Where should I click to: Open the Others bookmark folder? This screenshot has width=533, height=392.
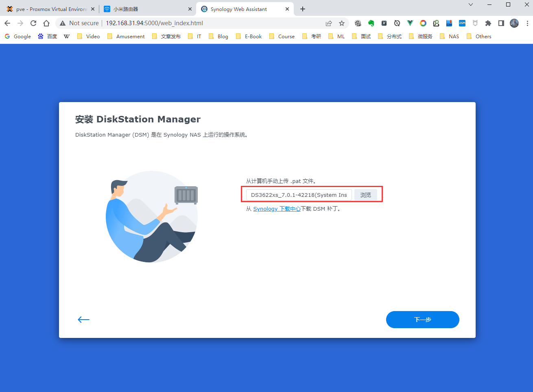pos(479,37)
